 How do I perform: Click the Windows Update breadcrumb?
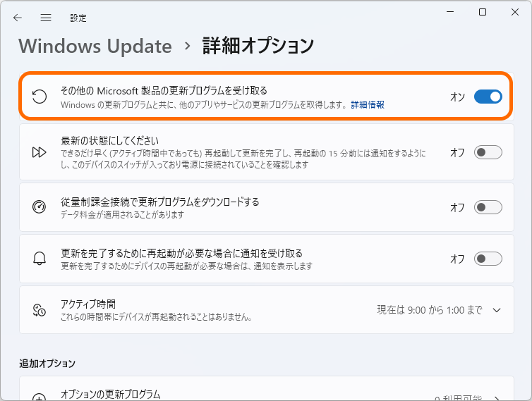click(95, 46)
